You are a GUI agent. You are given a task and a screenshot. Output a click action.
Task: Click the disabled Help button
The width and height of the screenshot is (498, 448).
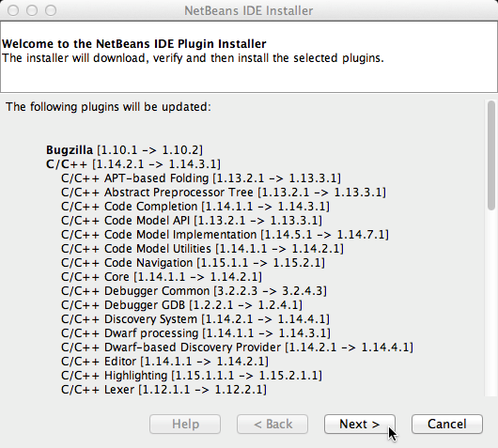point(185,424)
